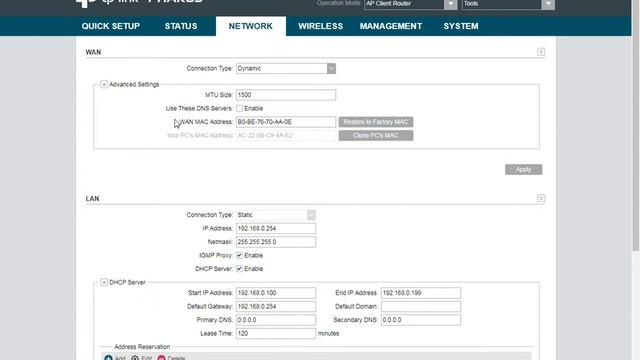640x360 pixels.
Task: Toggle the DHCP Server enable checkbox
Action: [x=239, y=269]
